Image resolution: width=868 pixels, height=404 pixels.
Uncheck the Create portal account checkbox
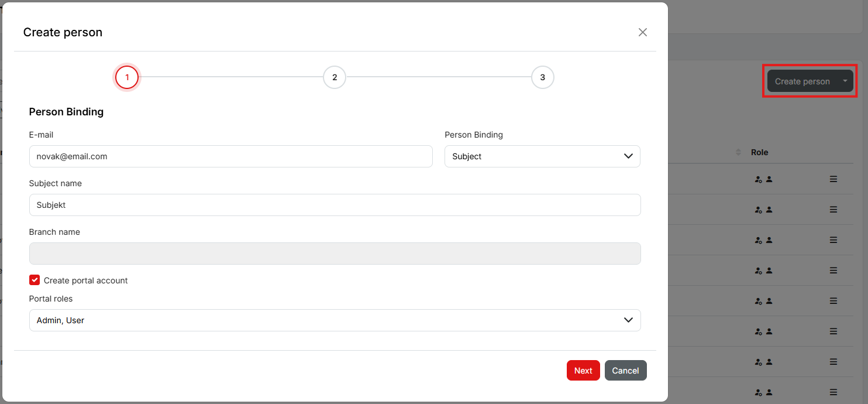pyautogui.click(x=35, y=280)
